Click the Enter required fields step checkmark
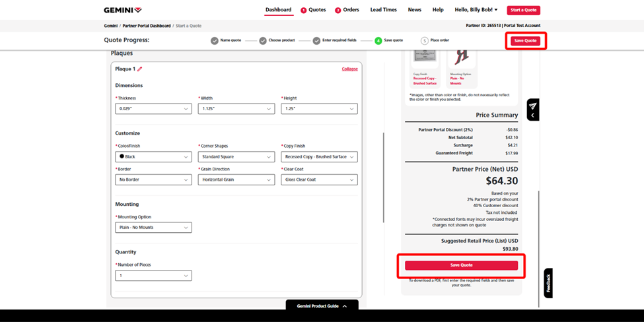 point(316,40)
